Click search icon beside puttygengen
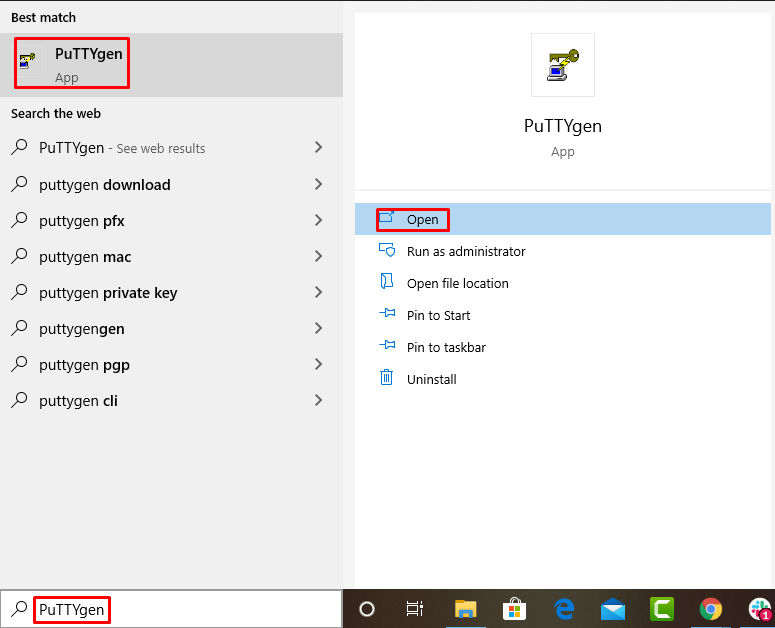 19,328
